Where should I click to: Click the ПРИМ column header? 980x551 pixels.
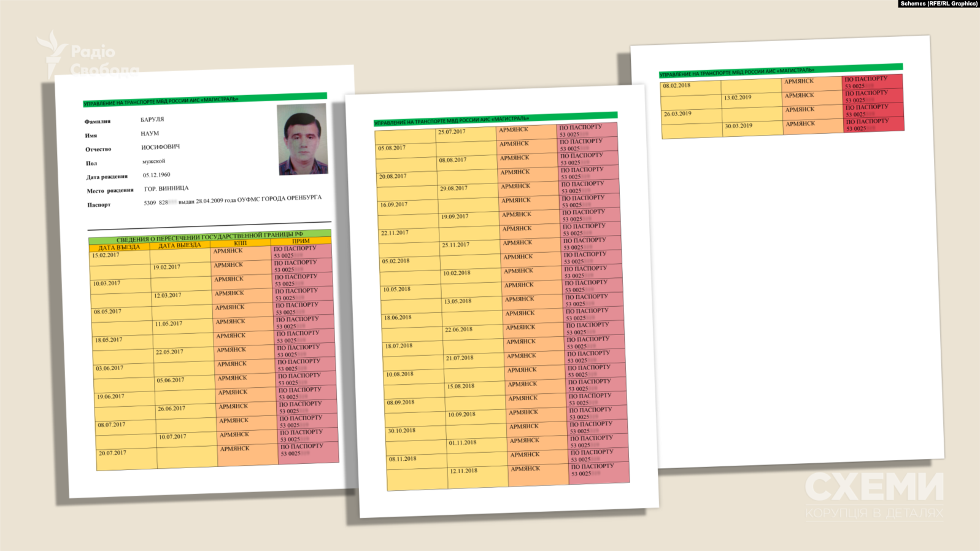click(x=301, y=241)
